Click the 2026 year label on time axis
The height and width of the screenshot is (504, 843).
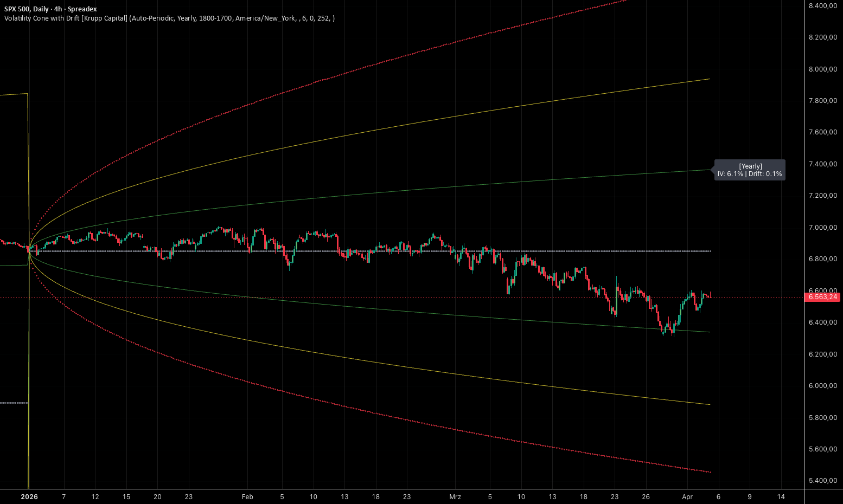tap(29, 497)
